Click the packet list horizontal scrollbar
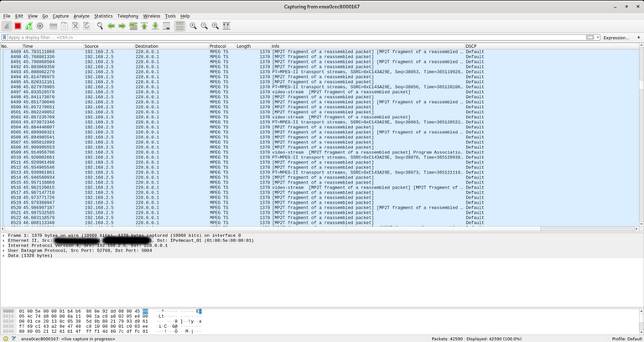 (x=319, y=229)
